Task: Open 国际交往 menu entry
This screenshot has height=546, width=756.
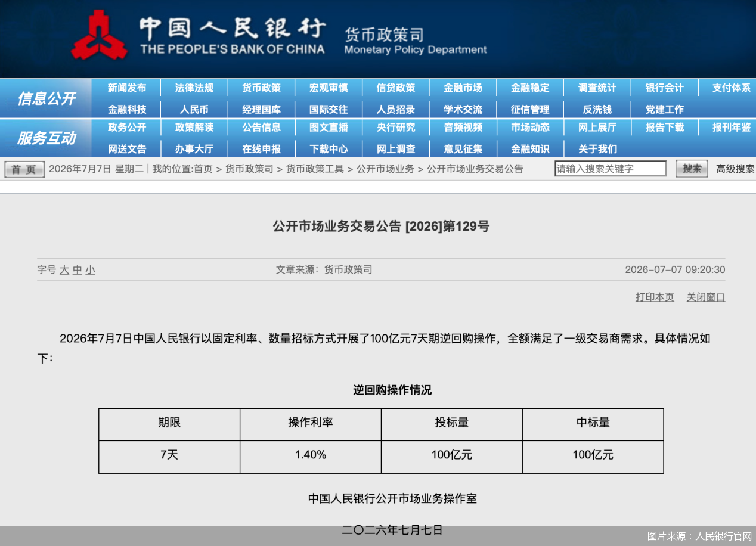Action: (x=329, y=110)
